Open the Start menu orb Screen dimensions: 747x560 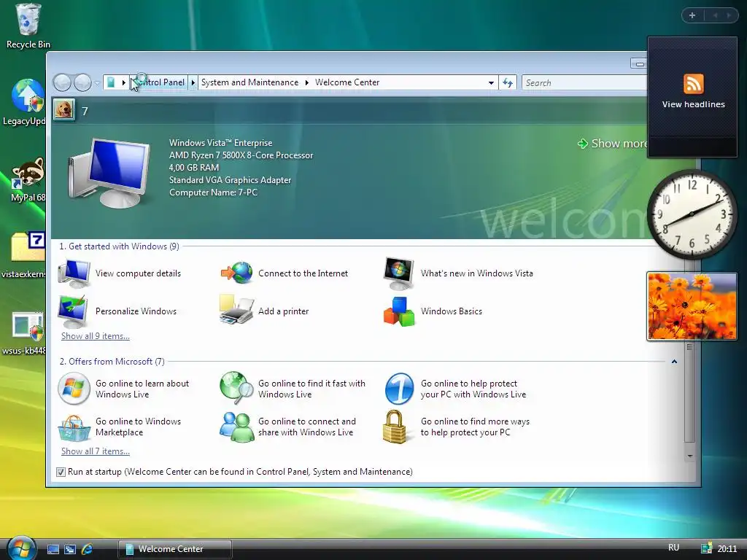coord(21,548)
